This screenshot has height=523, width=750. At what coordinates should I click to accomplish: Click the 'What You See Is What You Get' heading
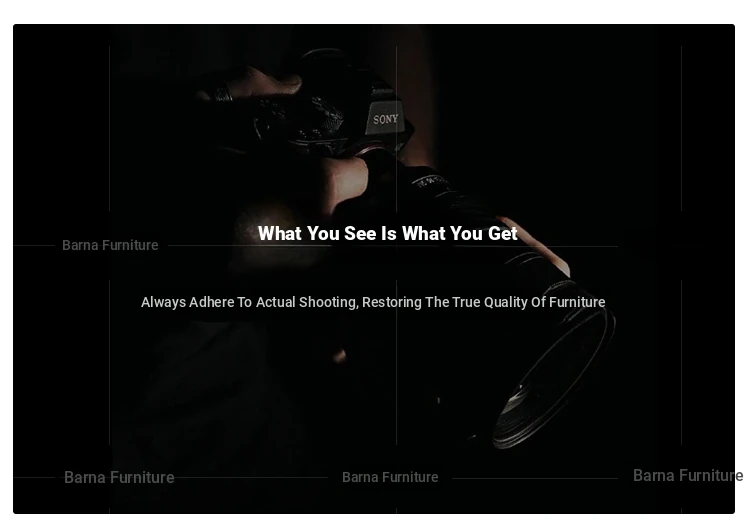[x=387, y=234]
